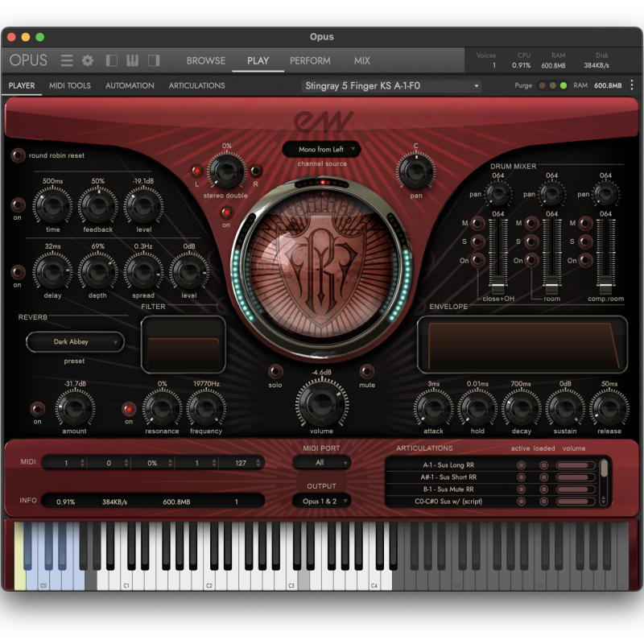Click the stepper arrows beside MIDI value 127

pyautogui.click(x=258, y=463)
